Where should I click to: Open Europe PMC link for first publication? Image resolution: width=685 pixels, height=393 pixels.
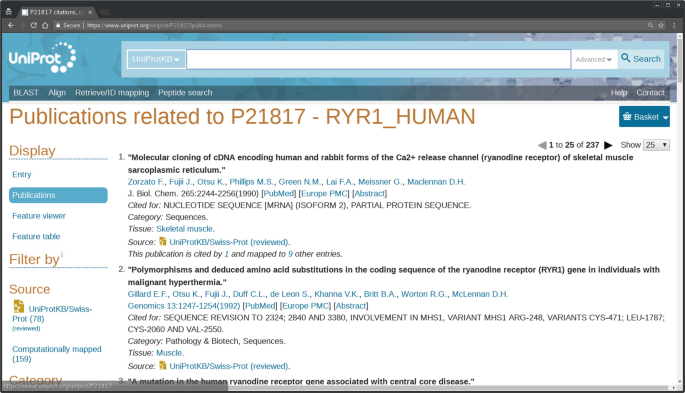(324, 193)
